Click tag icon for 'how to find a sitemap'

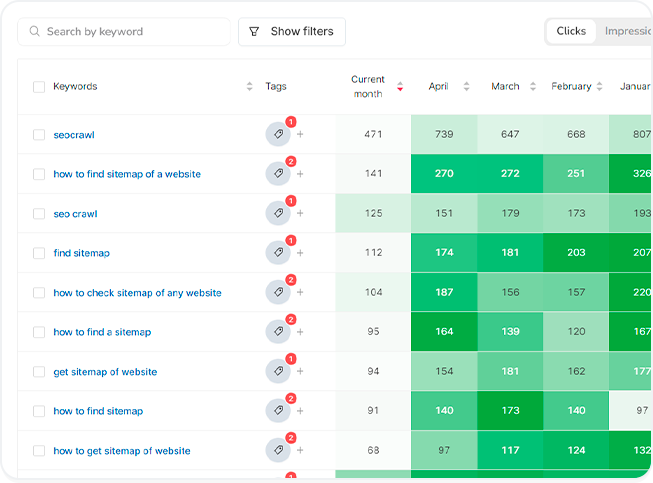tap(277, 332)
